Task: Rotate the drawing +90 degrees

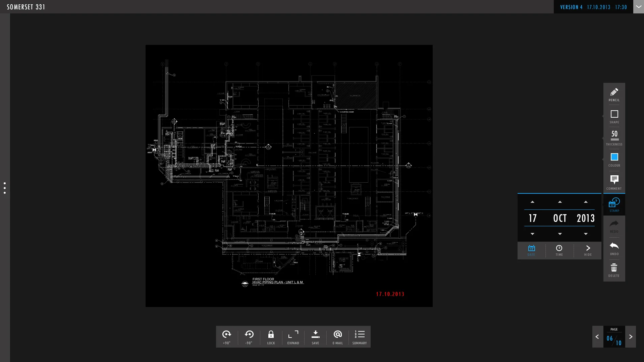Action: pyautogui.click(x=227, y=337)
